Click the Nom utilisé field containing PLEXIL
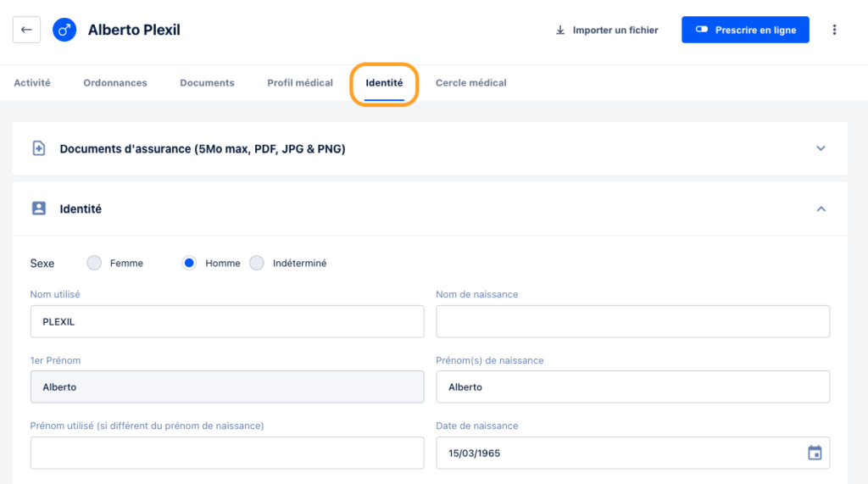Screen dimensions: 868x484 [227, 321]
